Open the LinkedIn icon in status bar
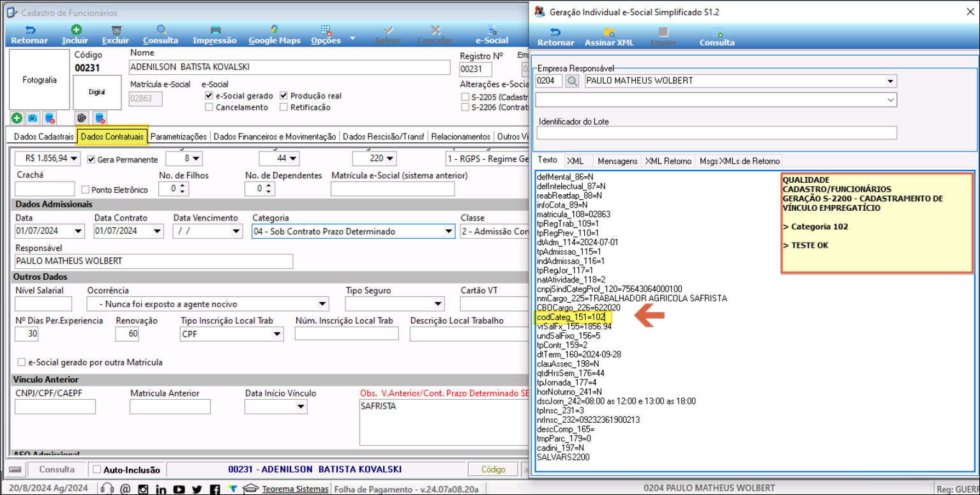This screenshot has width=980, height=495. coord(161,489)
